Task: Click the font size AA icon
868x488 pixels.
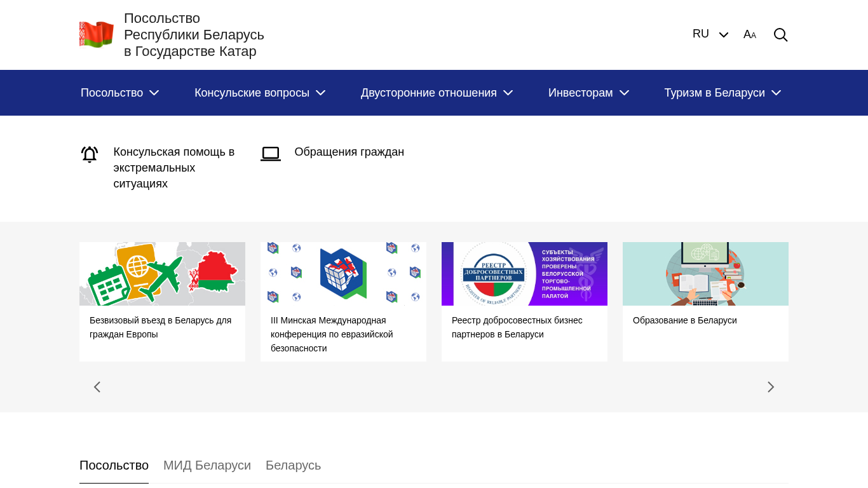Action: [750, 35]
